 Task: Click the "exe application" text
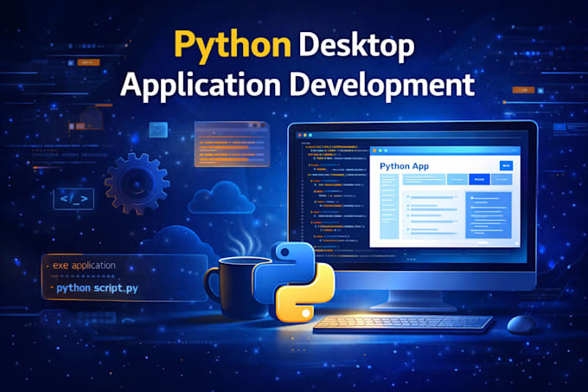[84, 266]
